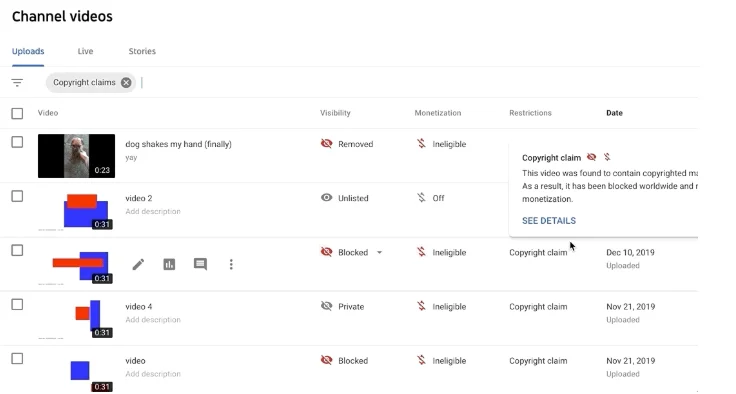Image resolution: width=736 pixels, height=394 pixels.
Task: Click the Restrictions column header
Action: (x=530, y=113)
